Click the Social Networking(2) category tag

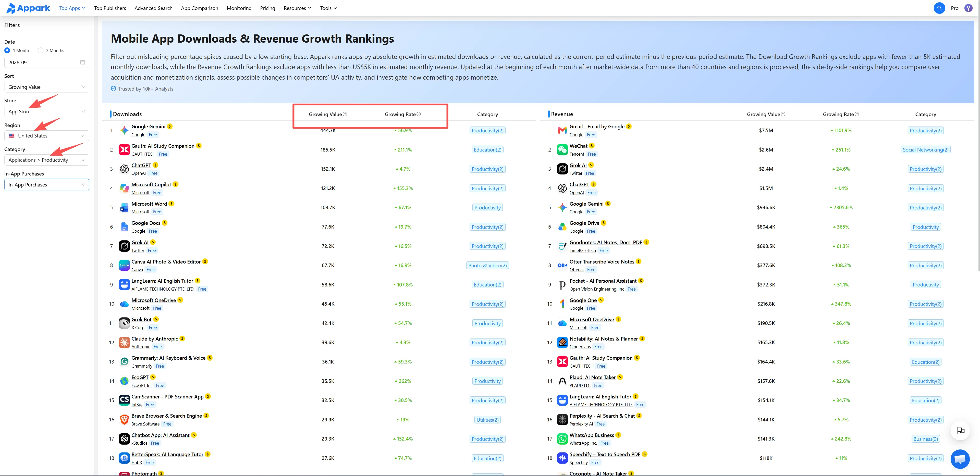[x=926, y=150]
